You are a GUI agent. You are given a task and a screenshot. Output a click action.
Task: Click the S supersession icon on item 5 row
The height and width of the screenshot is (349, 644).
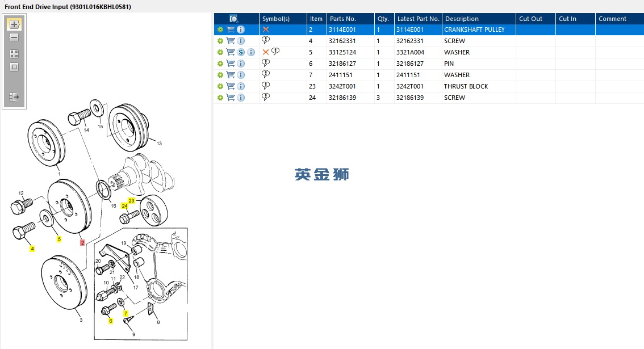(x=241, y=52)
